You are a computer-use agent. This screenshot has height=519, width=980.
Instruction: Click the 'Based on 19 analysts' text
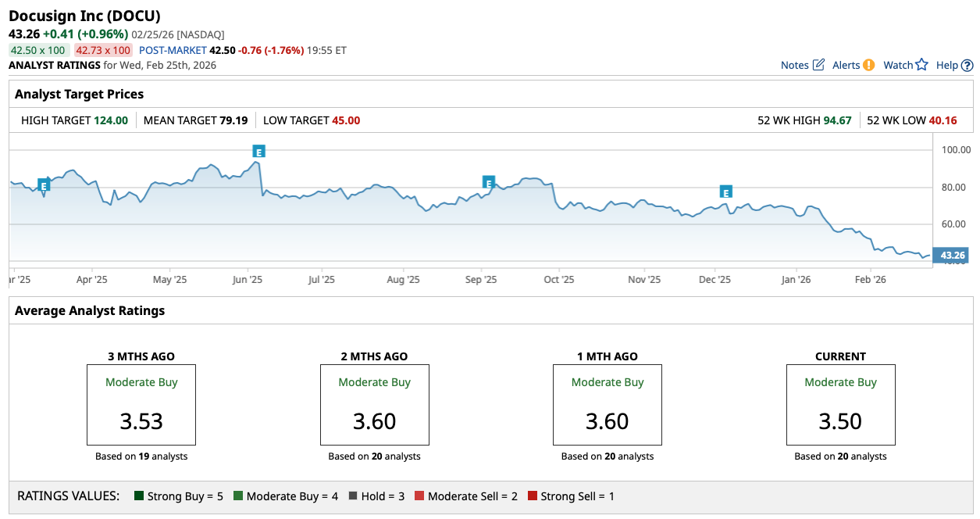click(x=141, y=456)
